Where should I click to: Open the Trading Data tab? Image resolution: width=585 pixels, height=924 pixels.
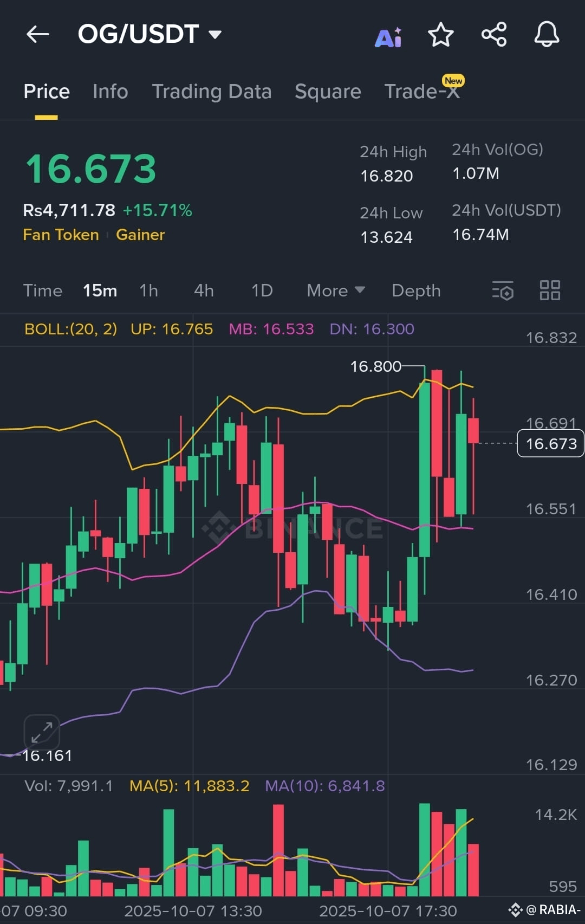pos(212,92)
